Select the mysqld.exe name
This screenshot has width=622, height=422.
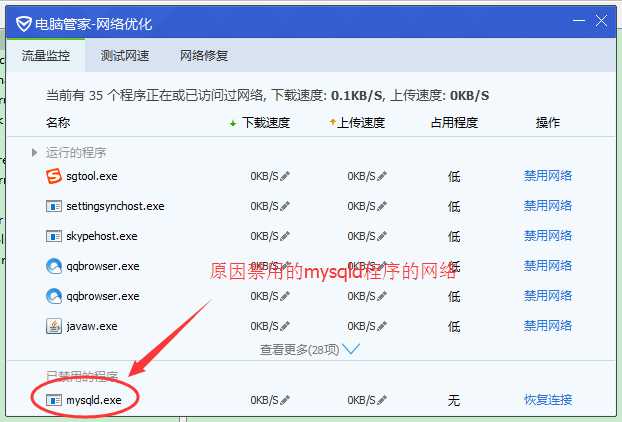(x=94, y=400)
